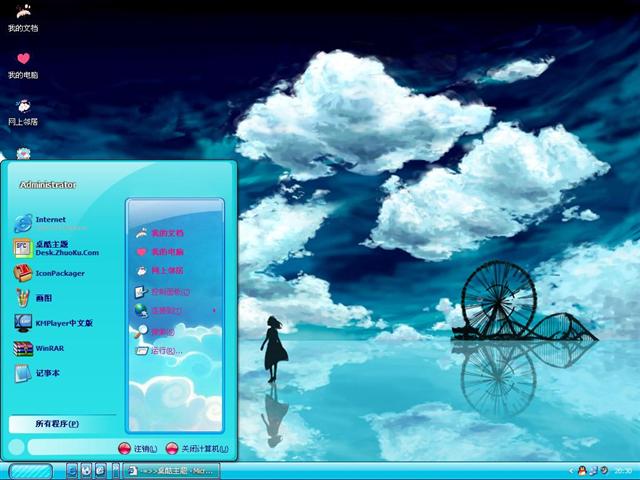Show hidden tray icons via arrow
Viewport: 640px width, 480px height.
click(x=571, y=471)
